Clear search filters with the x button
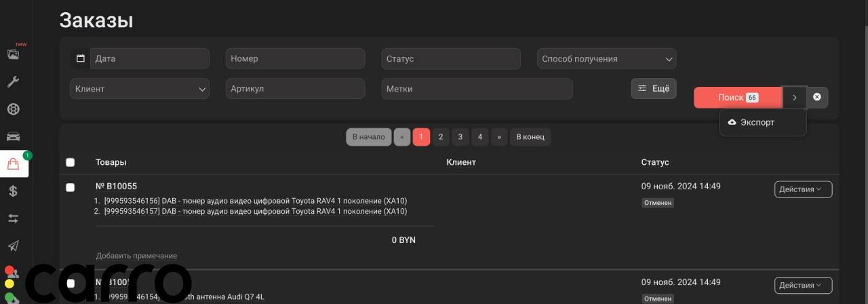This screenshot has height=304, width=868. [817, 97]
